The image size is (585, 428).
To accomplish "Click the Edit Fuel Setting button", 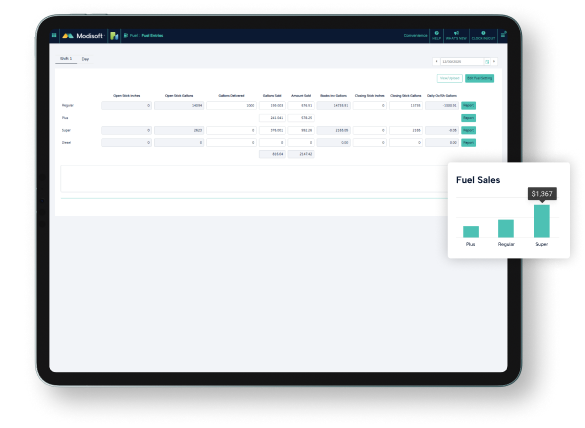I will pos(479,78).
